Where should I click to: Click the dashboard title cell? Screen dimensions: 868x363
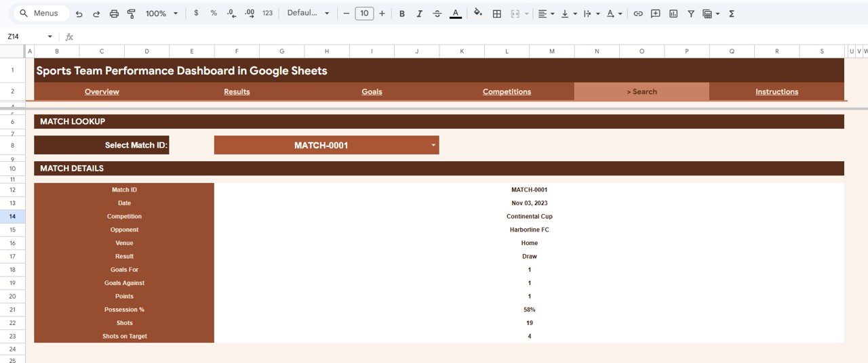coord(439,70)
